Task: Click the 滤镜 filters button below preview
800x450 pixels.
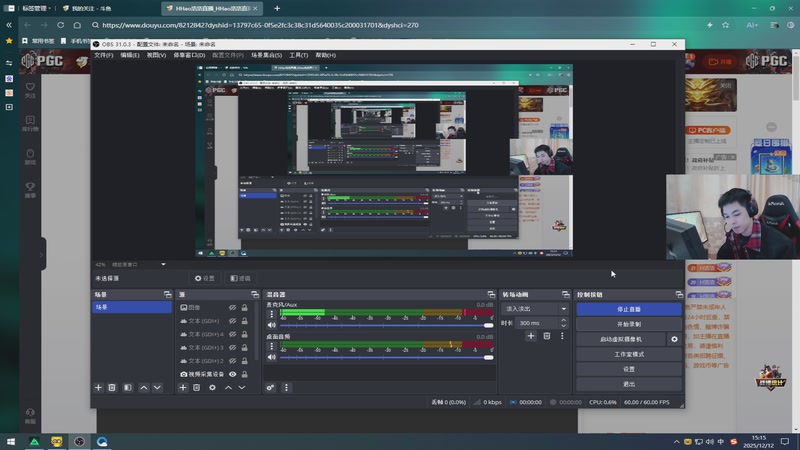Action: click(240, 278)
